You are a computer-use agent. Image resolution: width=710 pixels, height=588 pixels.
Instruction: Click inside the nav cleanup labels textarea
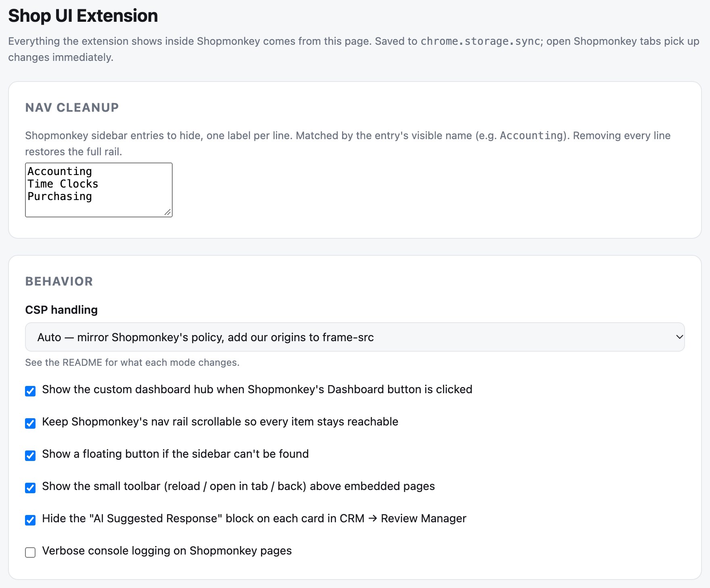click(x=99, y=190)
